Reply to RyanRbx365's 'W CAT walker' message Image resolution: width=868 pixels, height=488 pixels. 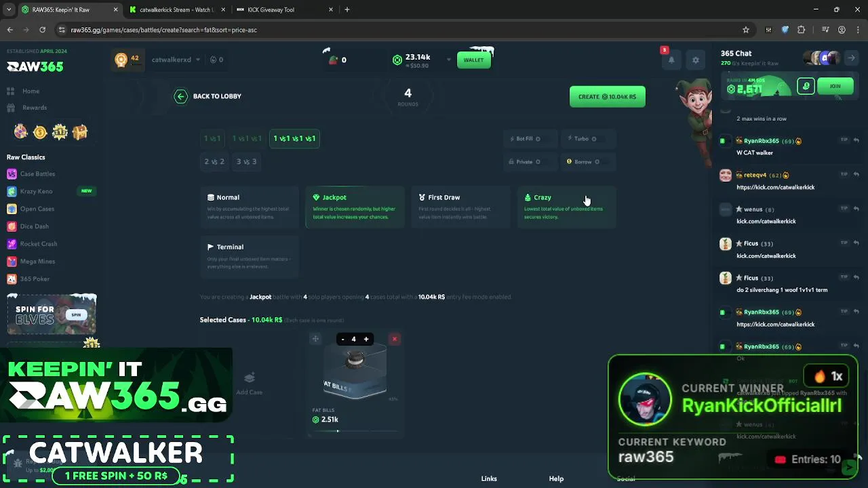[856, 140]
